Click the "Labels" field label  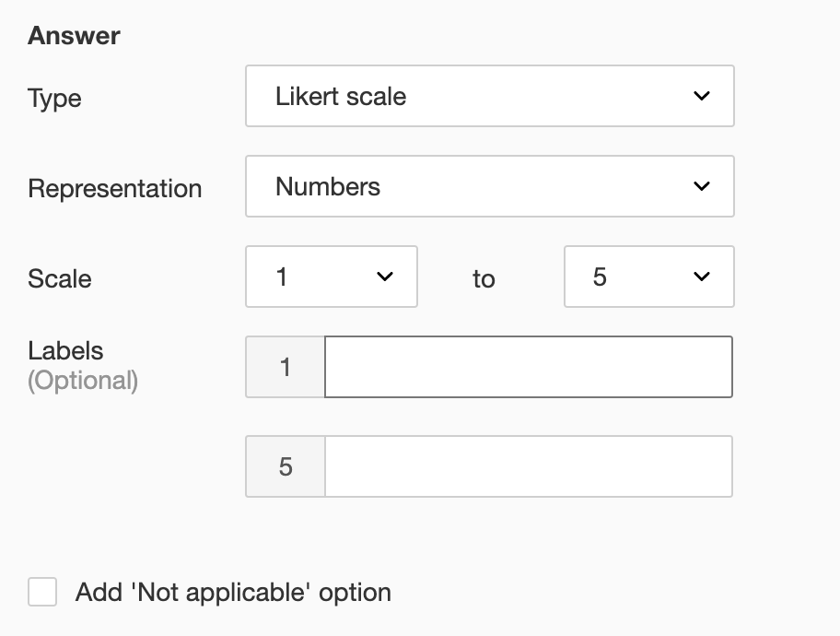(65, 350)
